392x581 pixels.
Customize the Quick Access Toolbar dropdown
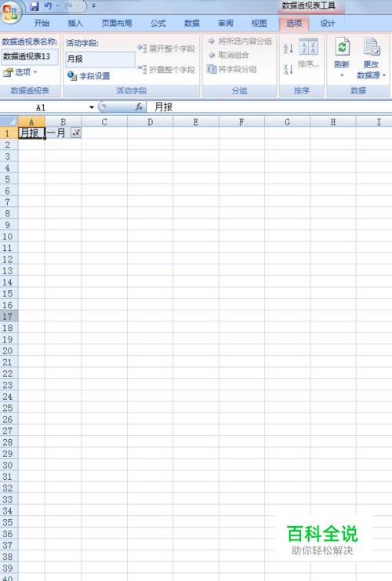94,6
